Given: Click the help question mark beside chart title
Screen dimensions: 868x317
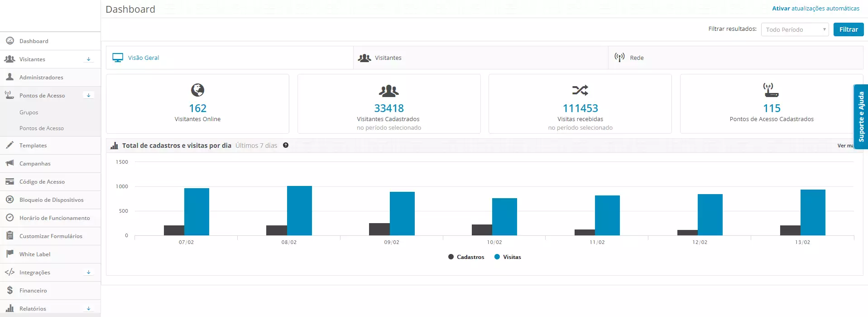Looking at the screenshot, I should click(286, 145).
